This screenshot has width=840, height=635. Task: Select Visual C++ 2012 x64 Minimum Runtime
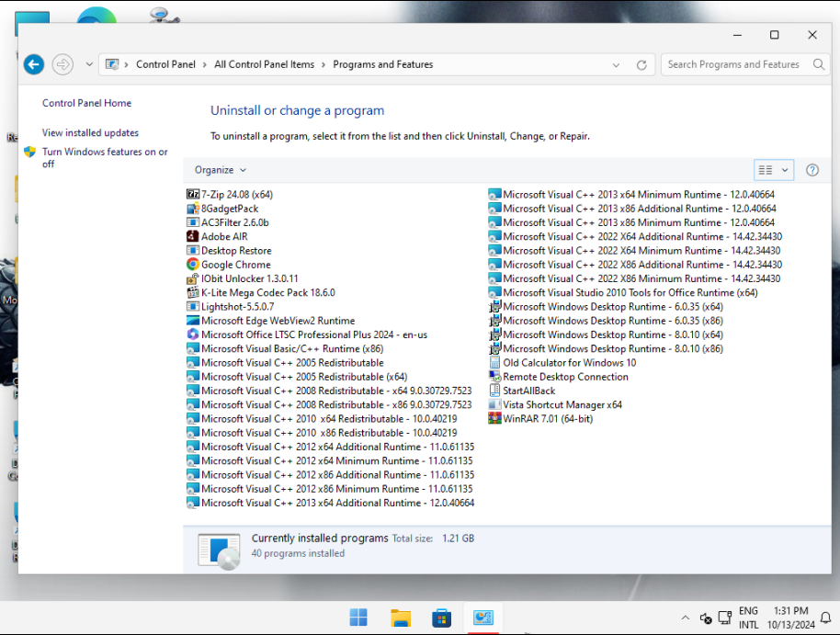click(329, 460)
